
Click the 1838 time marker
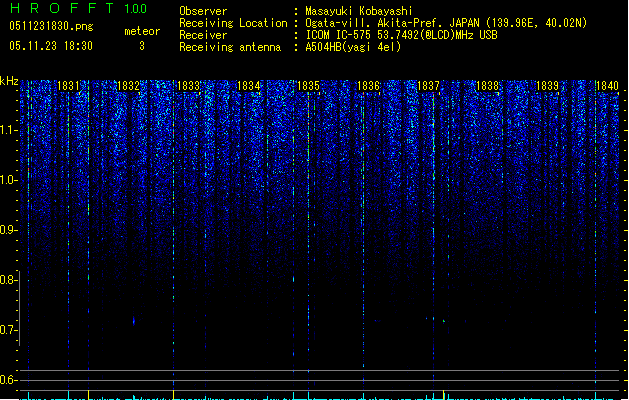click(x=487, y=85)
